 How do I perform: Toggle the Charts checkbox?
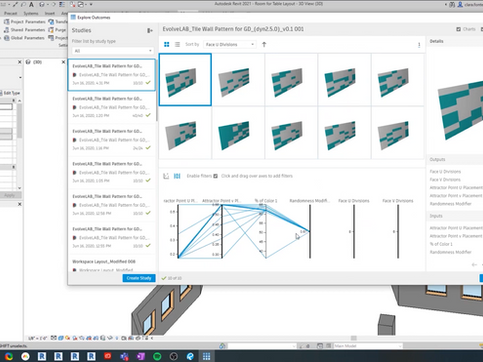(458, 29)
